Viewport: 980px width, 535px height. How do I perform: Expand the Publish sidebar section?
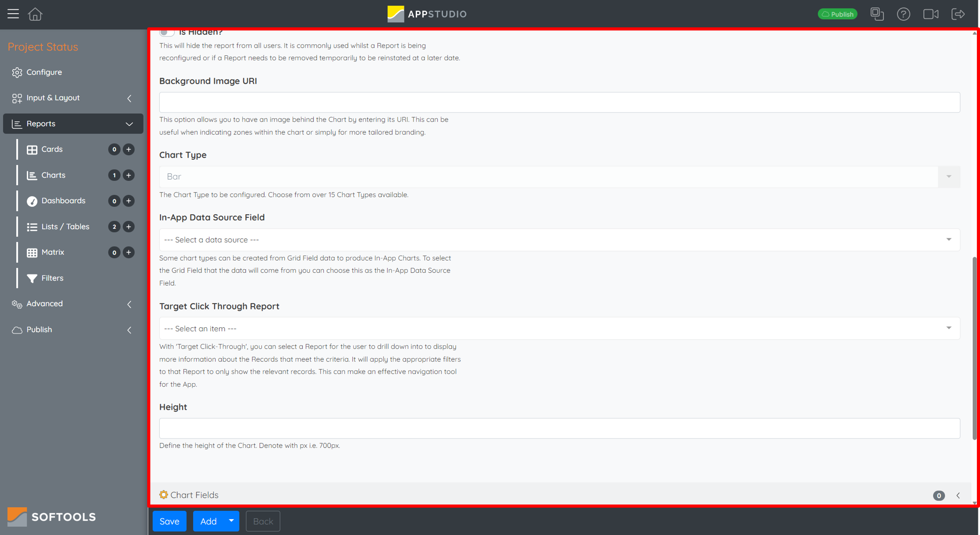pyautogui.click(x=73, y=329)
